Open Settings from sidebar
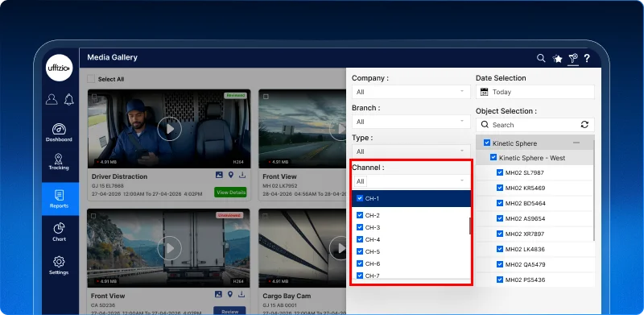This screenshot has height=315, width=644. tap(59, 265)
